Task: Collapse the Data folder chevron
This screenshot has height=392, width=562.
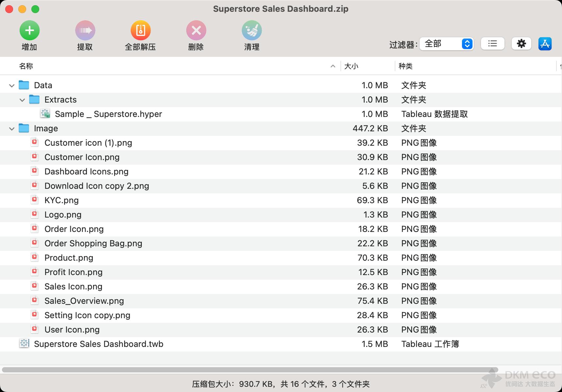Action: point(12,86)
